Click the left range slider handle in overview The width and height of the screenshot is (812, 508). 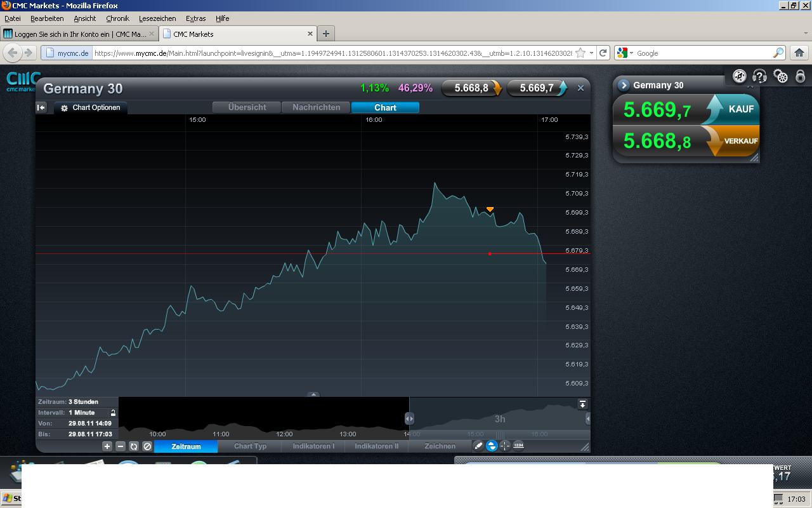click(409, 418)
